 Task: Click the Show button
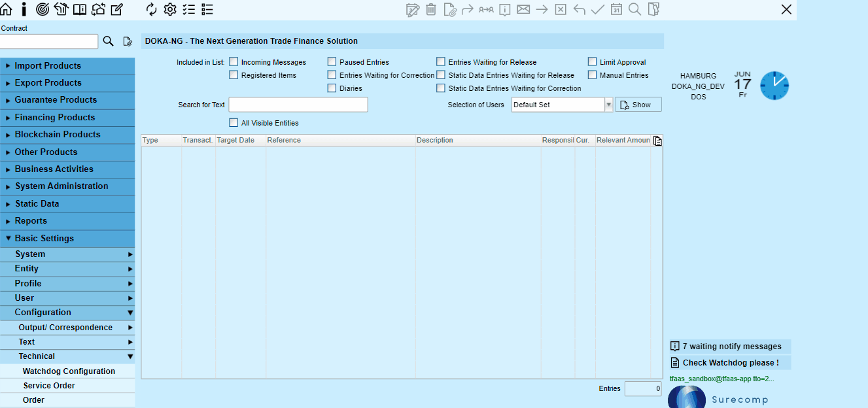pyautogui.click(x=638, y=105)
